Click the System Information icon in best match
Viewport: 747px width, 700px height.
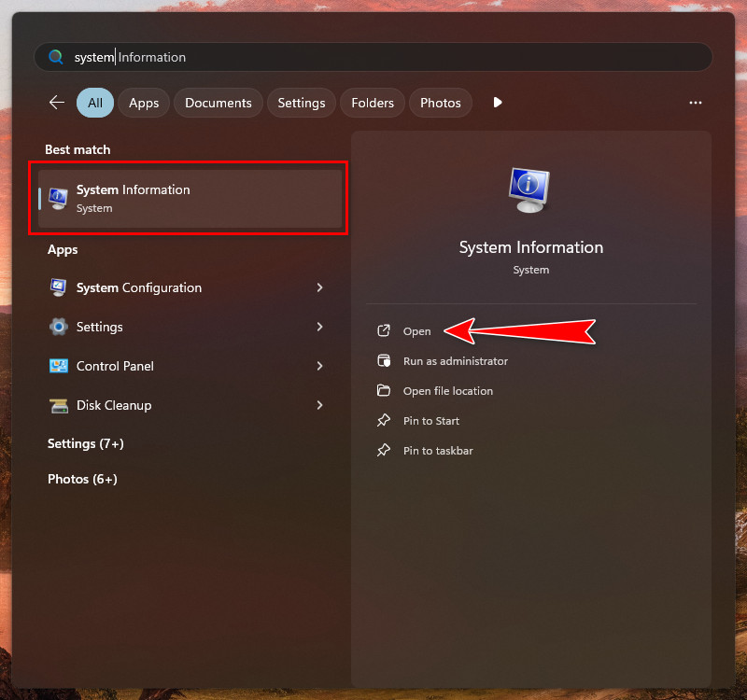click(x=58, y=199)
